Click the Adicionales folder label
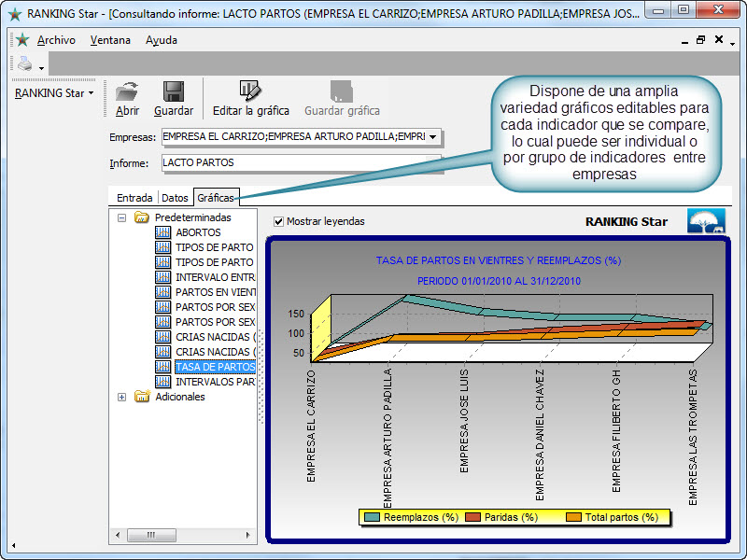747x560 pixels. (x=180, y=397)
